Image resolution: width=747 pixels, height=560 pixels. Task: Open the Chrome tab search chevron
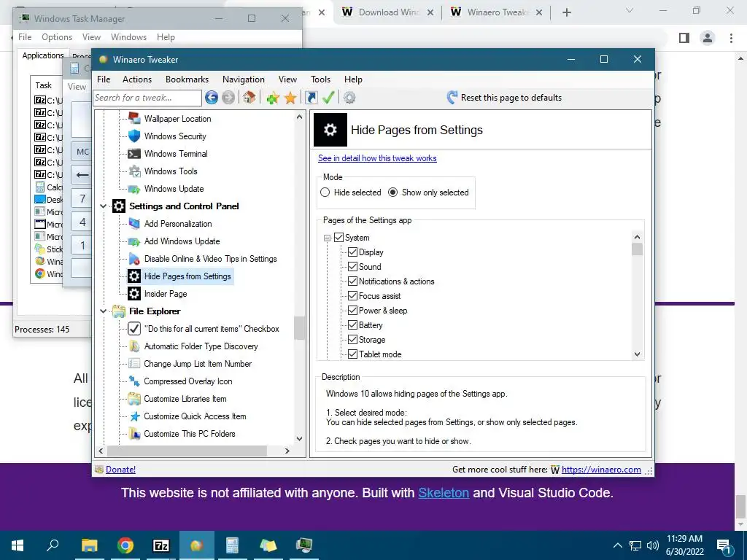pyautogui.click(x=630, y=10)
